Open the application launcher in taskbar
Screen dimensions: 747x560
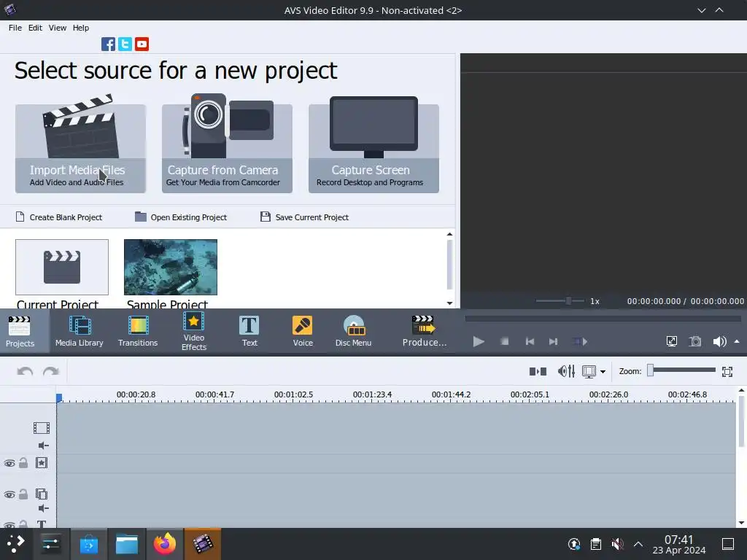(x=15, y=544)
